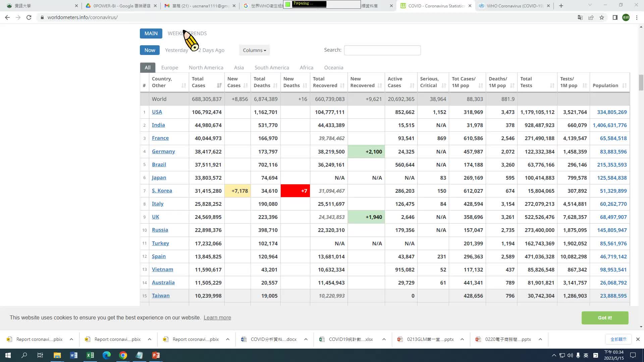Screen dimensions: 644x362
Task: Expand options for first Report coronavi pbix download
Action: (x=71, y=339)
